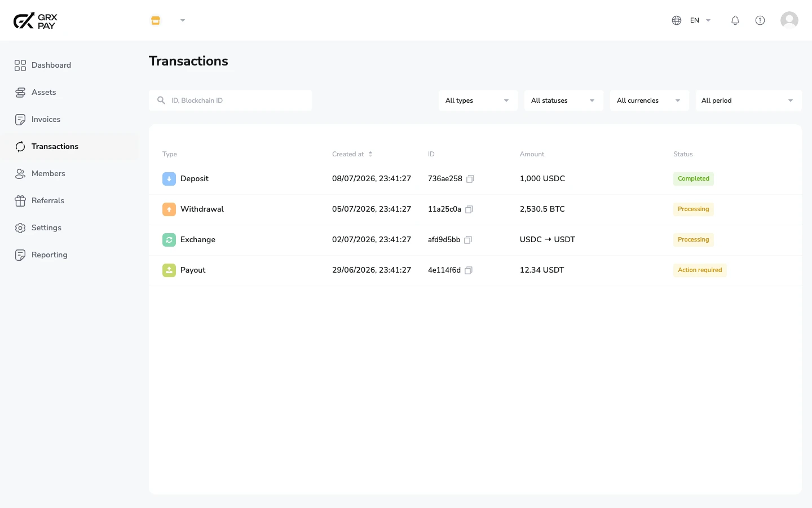
Task: Click the search magnifier icon
Action: [161, 100]
